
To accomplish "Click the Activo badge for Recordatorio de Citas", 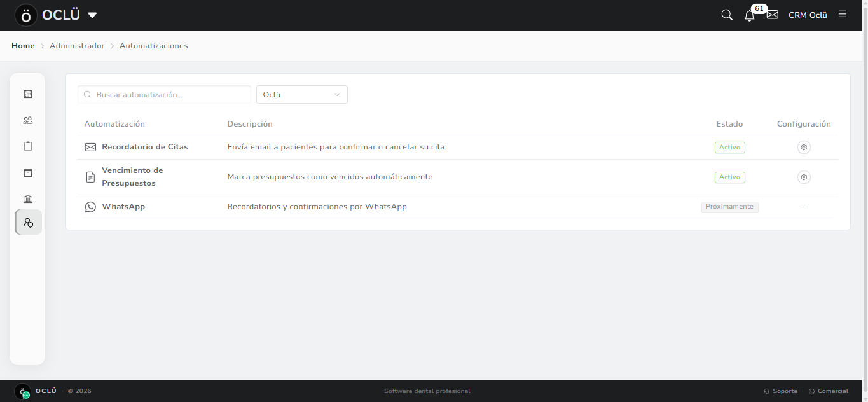I will click(729, 147).
